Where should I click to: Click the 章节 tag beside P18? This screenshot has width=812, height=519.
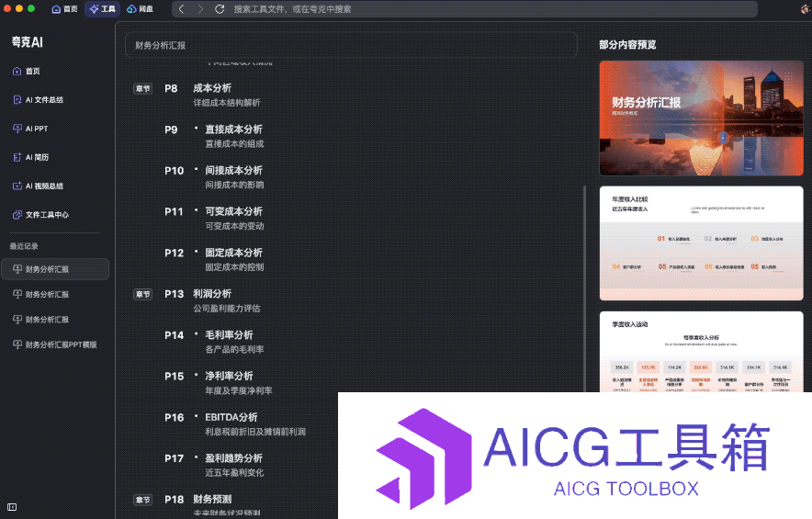click(143, 500)
